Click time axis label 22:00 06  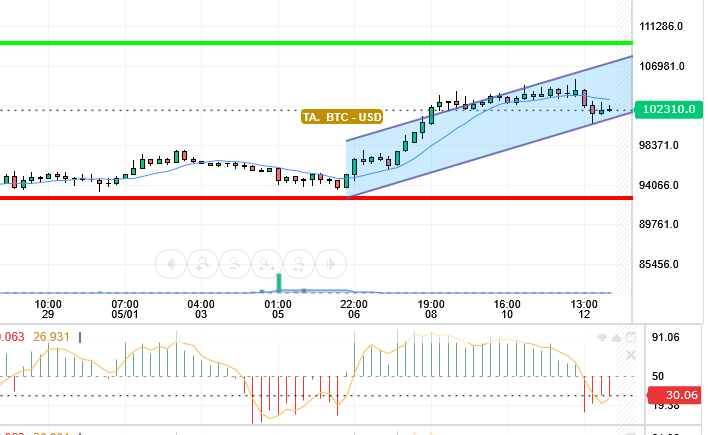pos(354,309)
